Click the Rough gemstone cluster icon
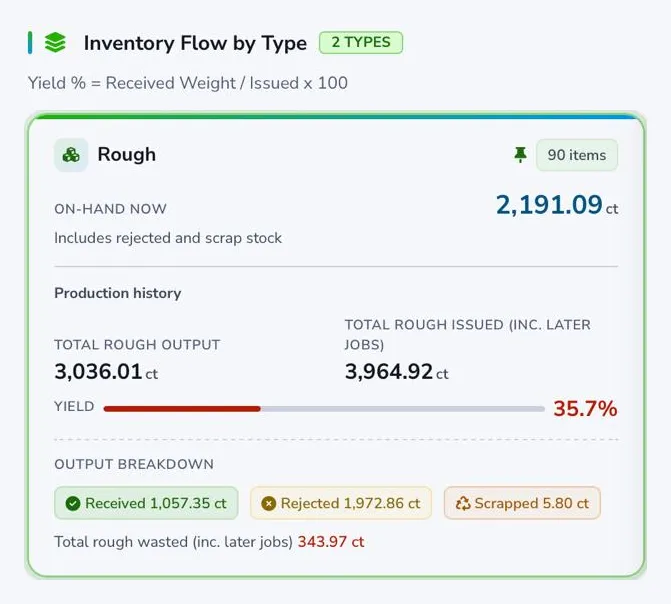This screenshot has height=604, width=671. pyautogui.click(x=71, y=155)
